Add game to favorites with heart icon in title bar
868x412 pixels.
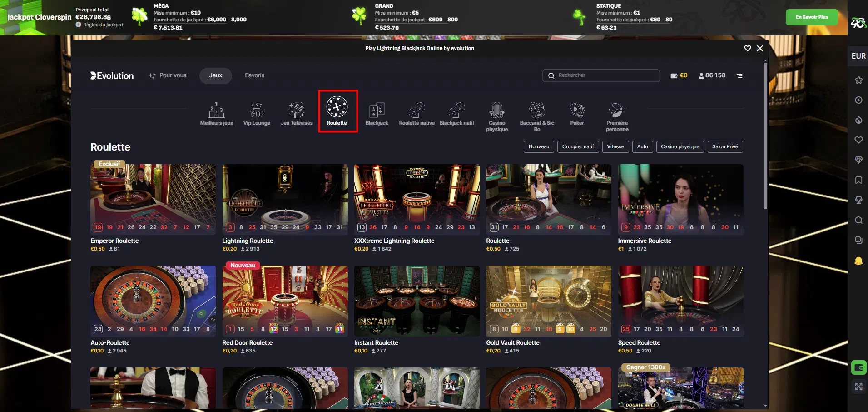pyautogui.click(x=748, y=48)
